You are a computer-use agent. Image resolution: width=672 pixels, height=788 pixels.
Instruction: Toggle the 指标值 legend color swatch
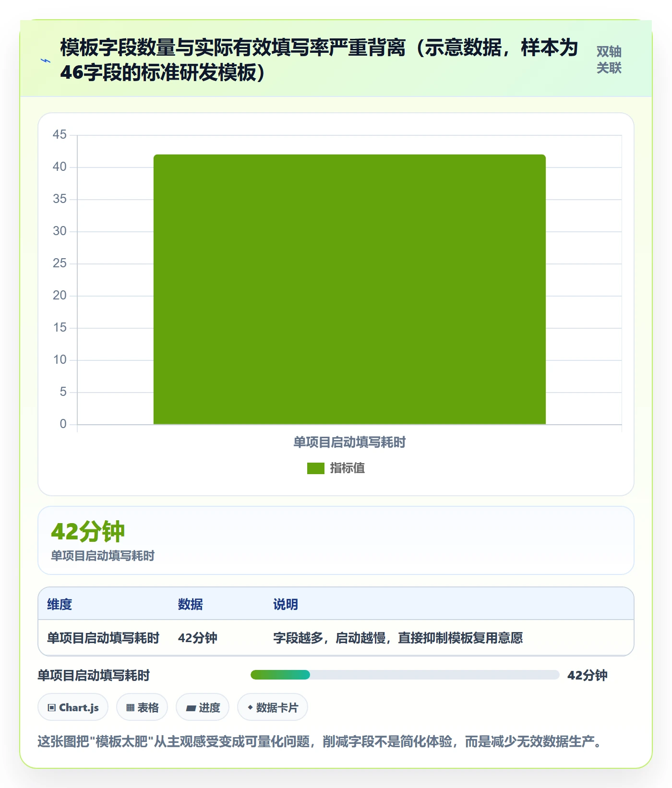[x=316, y=468]
